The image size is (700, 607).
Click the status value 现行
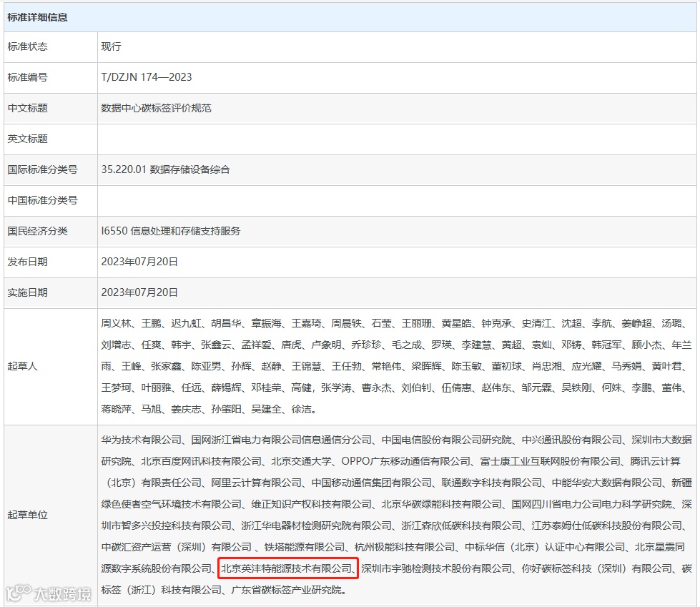[111, 46]
